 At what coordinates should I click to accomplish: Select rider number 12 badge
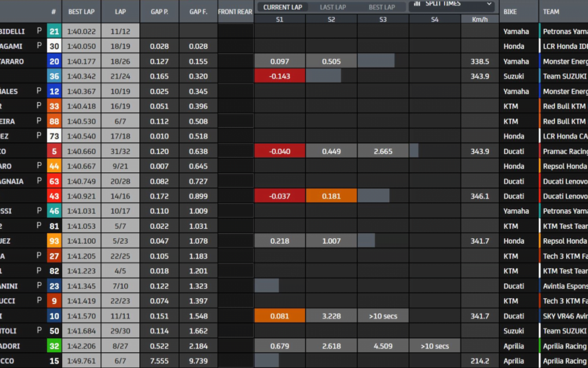click(x=54, y=91)
